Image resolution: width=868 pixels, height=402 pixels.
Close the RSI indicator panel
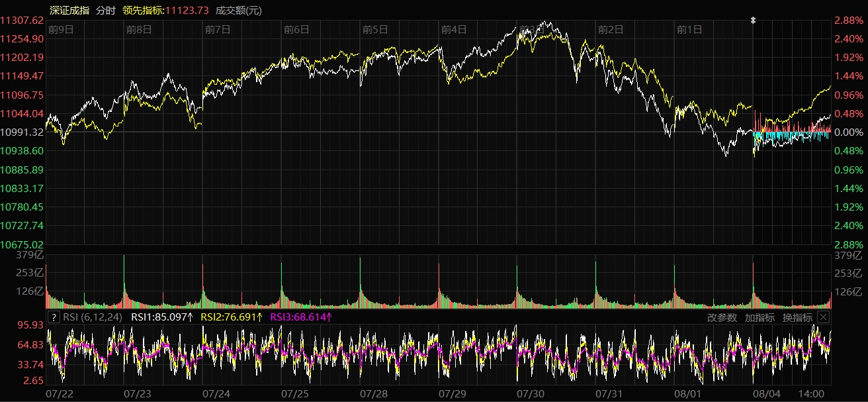click(822, 317)
